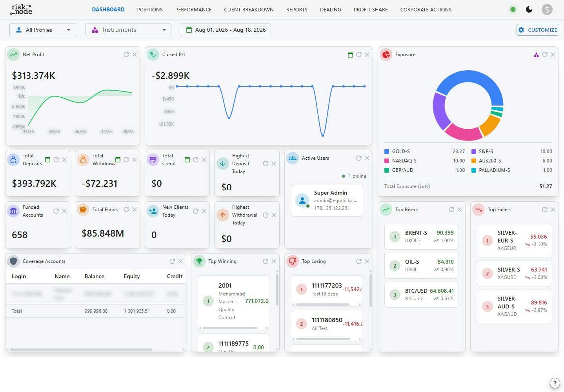Expand the All Profiles dropdown
564x392 pixels.
point(43,30)
